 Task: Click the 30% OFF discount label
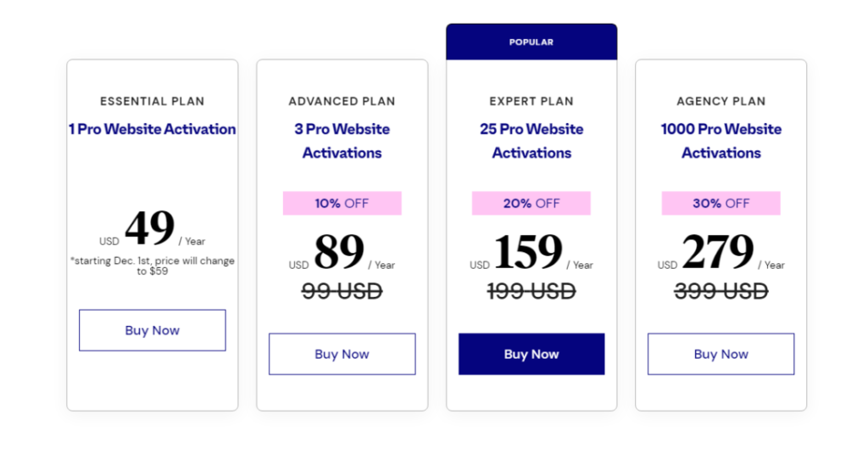click(x=721, y=204)
